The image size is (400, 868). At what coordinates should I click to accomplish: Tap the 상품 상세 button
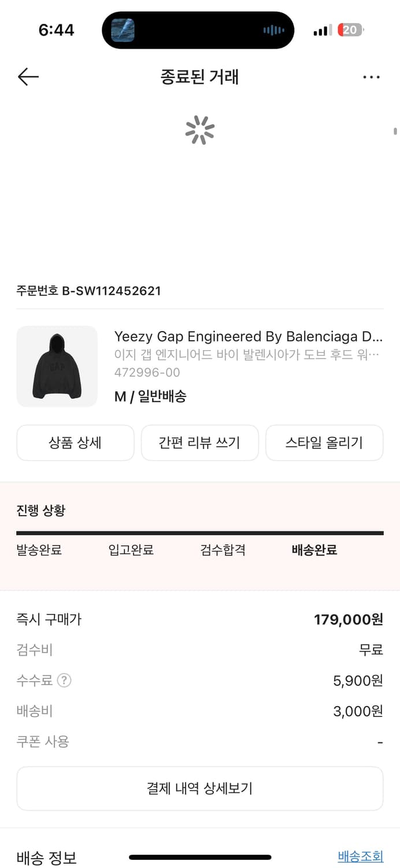click(x=75, y=443)
